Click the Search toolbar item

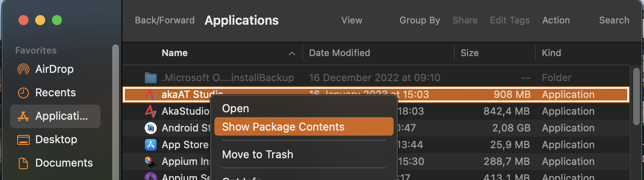[614, 20]
